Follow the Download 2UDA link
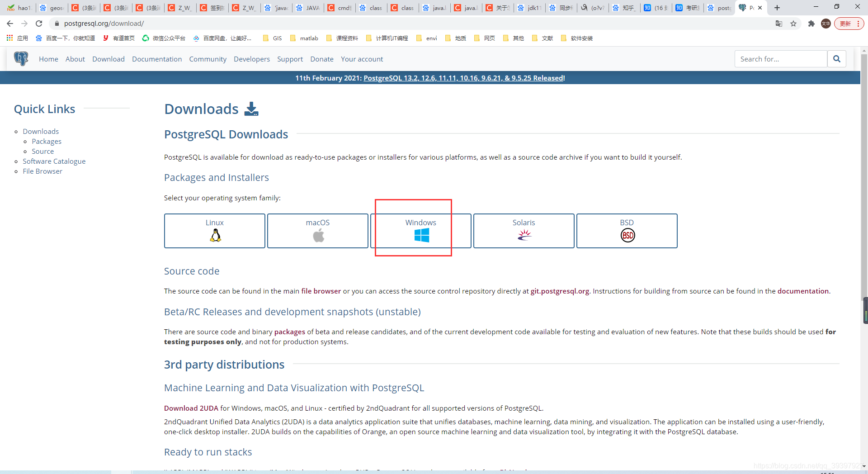This screenshot has width=868, height=474. click(191, 408)
